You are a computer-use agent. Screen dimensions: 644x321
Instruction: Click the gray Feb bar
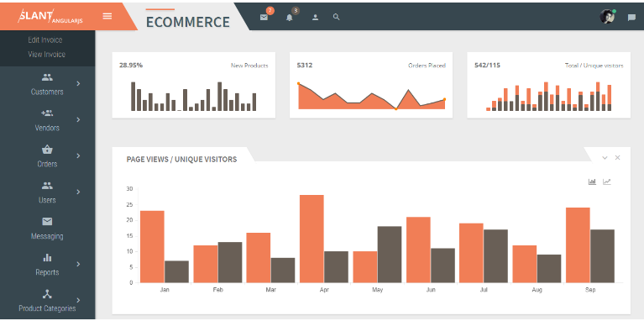click(x=230, y=262)
